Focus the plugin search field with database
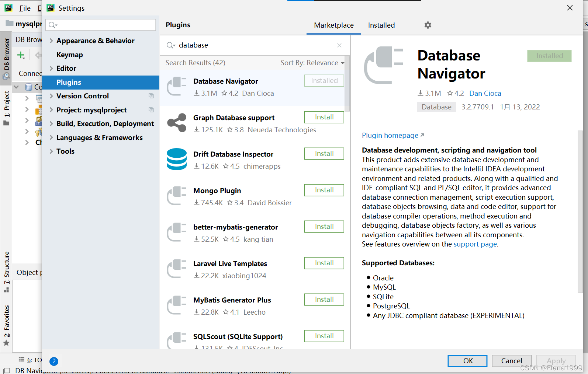The width and height of the screenshot is (588, 374). pos(255,45)
